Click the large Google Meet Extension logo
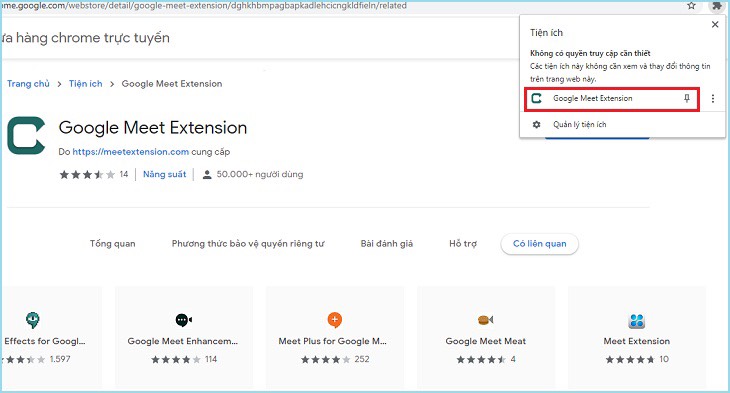Image resolution: width=730 pixels, height=393 pixels. pos(27,136)
